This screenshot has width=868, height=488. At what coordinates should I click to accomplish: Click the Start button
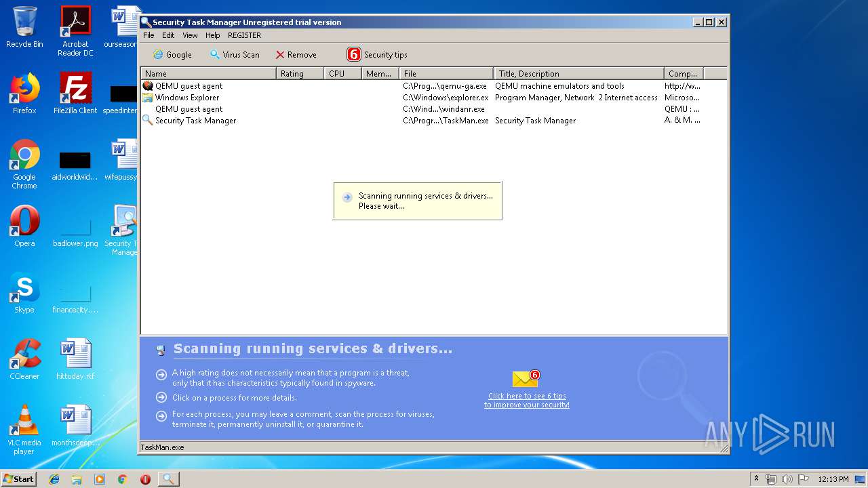tap(18, 479)
